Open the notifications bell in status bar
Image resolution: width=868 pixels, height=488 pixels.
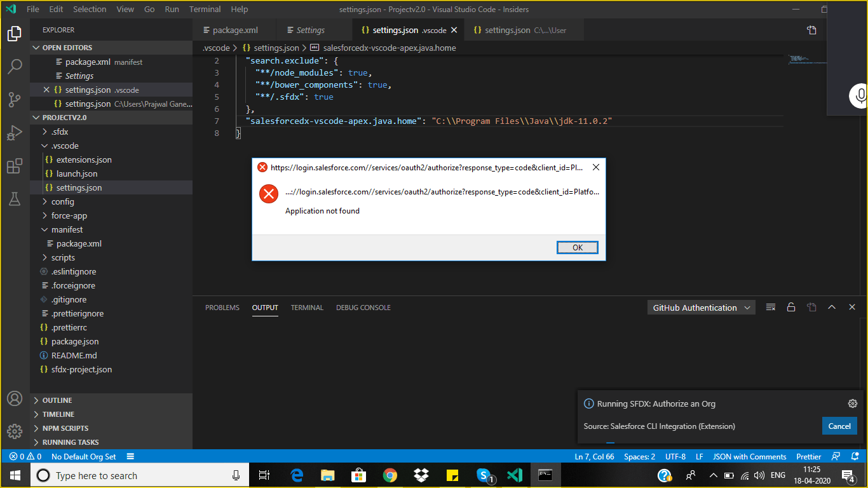pos(854,456)
